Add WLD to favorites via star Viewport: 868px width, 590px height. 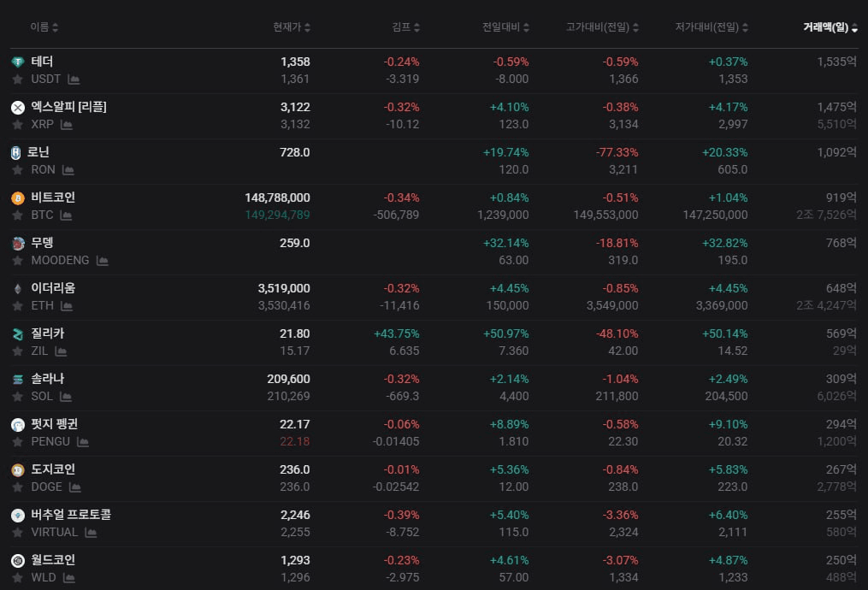18,579
